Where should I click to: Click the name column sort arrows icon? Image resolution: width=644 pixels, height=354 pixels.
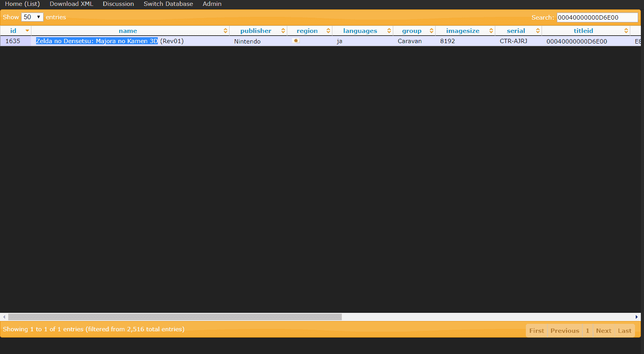(225, 31)
